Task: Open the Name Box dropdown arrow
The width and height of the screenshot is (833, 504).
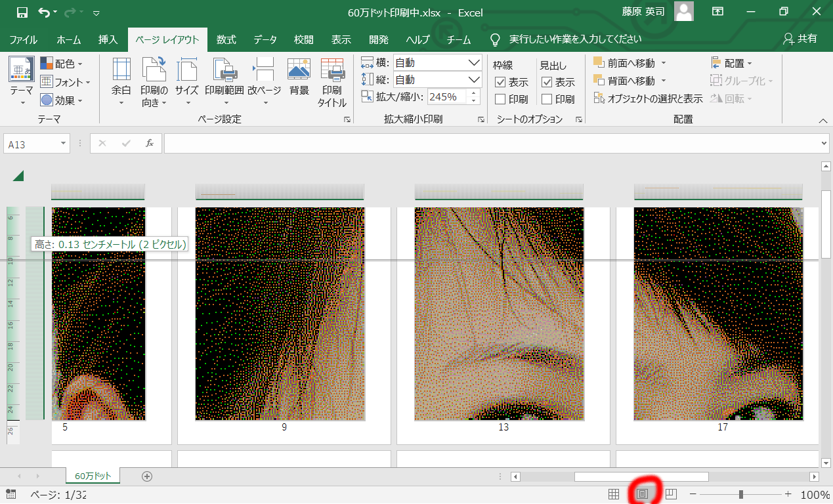Action: (x=64, y=144)
